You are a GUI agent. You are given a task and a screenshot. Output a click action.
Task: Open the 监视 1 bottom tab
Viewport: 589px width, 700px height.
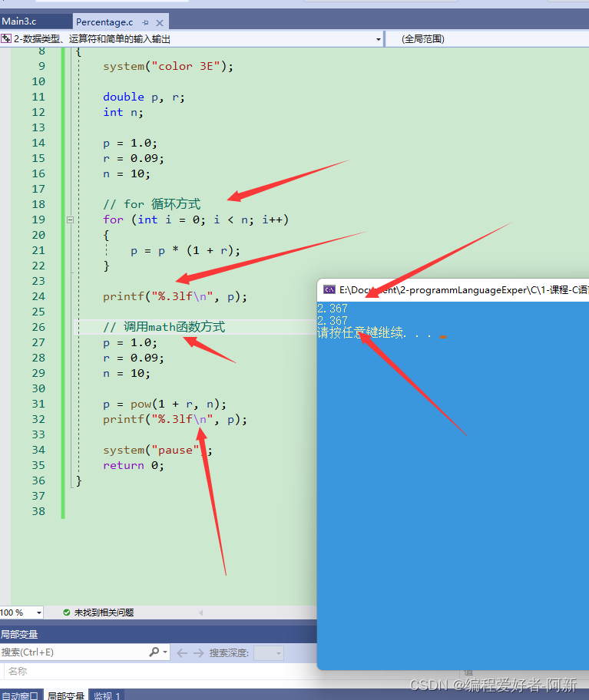coord(107,695)
